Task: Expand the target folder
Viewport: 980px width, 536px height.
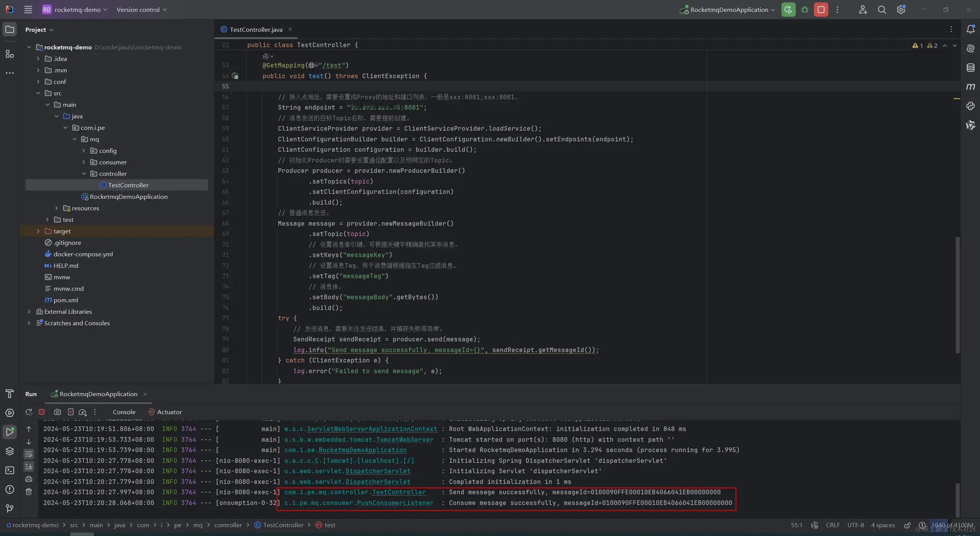Action: [38, 231]
